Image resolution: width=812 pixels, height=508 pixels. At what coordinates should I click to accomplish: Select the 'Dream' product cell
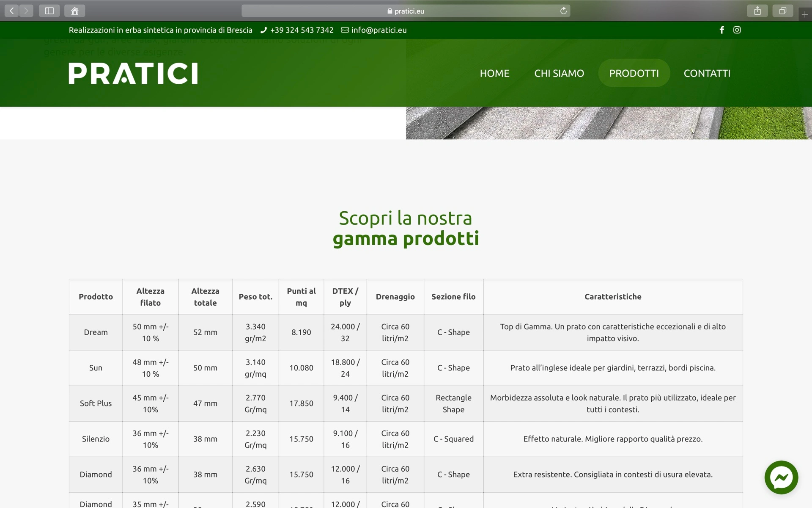96,332
